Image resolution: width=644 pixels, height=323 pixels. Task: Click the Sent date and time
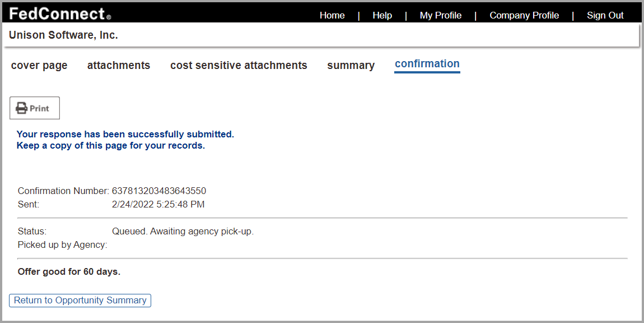click(x=158, y=205)
